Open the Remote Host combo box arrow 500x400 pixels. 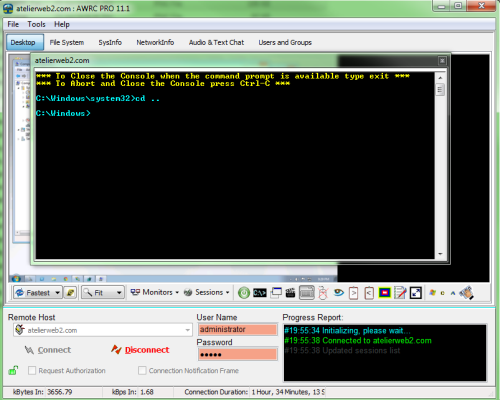pyautogui.click(x=187, y=330)
